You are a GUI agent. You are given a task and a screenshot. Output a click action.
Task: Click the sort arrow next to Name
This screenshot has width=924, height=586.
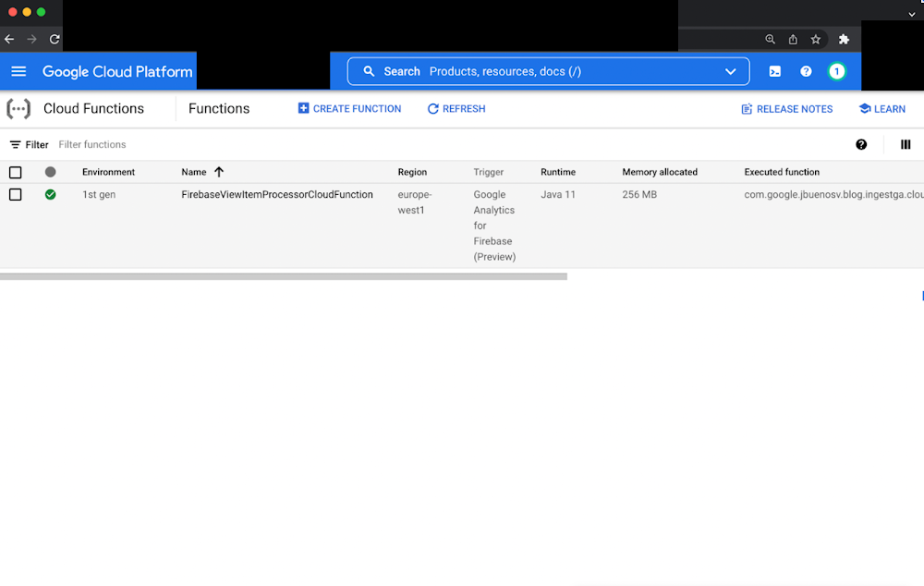219,172
